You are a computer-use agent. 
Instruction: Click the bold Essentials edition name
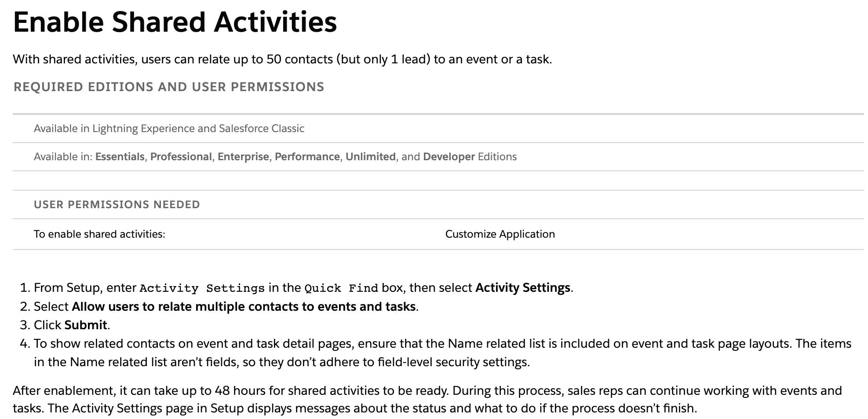click(x=120, y=157)
